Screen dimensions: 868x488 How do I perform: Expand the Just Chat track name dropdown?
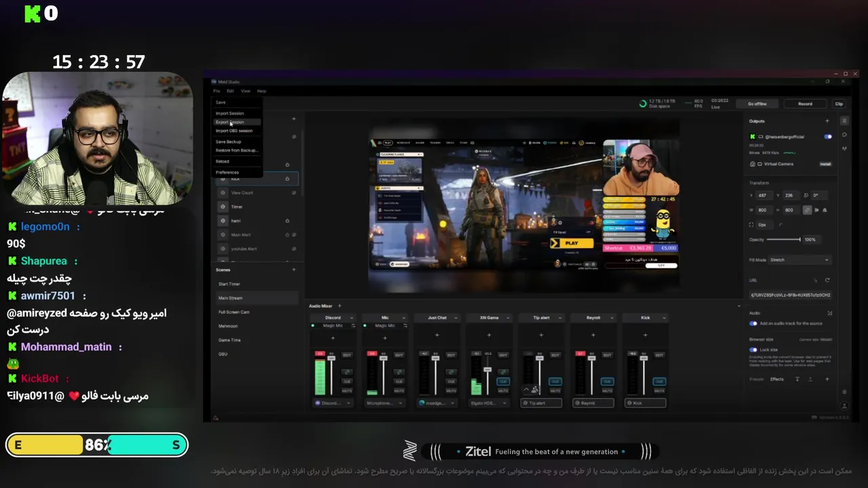pyautogui.click(x=455, y=317)
